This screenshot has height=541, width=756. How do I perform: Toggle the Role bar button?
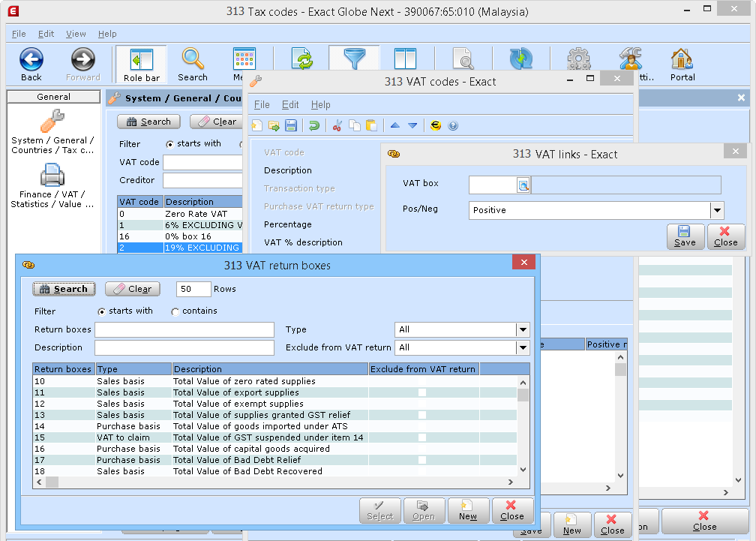click(x=142, y=64)
